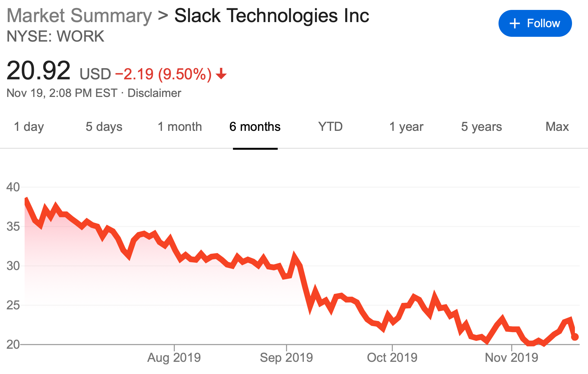The height and width of the screenshot is (374, 588).
Task: Open the Market Summary breadcrumb link
Action: coord(79,16)
